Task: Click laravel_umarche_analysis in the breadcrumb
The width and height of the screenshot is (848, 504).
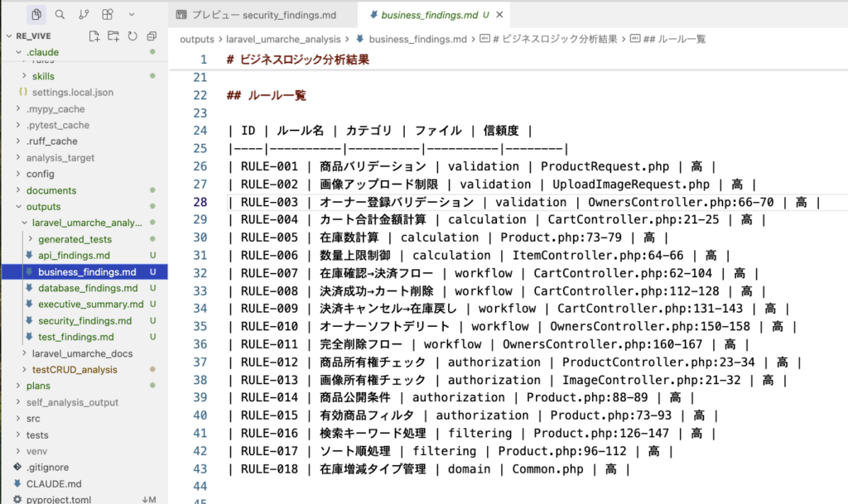Action: pos(284,39)
